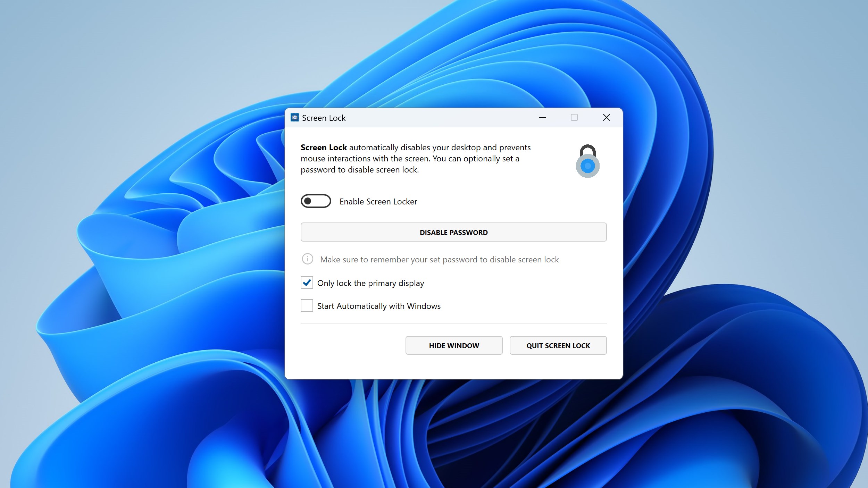Click the 'Only lock the primary display' label text
868x488 pixels.
[x=370, y=283]
